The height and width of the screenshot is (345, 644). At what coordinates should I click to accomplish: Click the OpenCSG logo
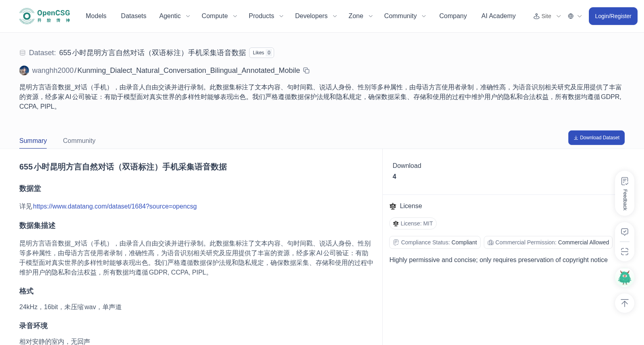pyautogui.click(x=45, y=16)
